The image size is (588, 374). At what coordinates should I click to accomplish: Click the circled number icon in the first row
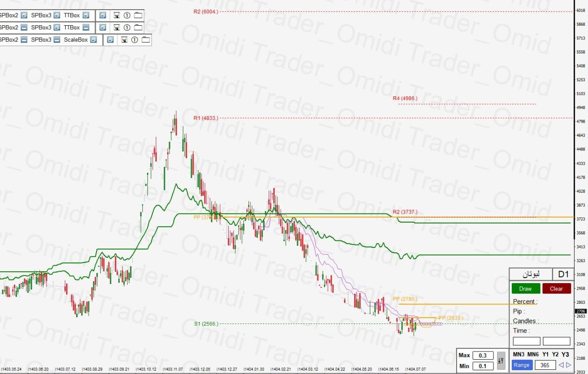coord(127,15)
